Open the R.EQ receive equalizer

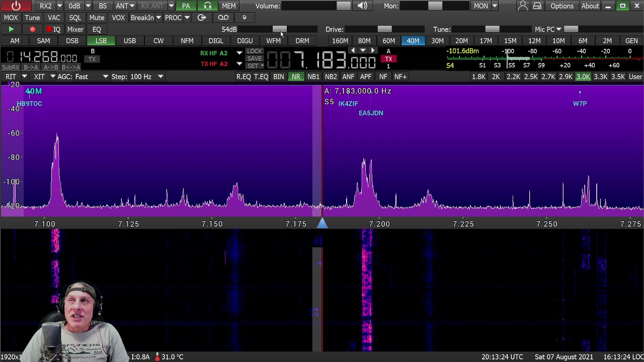[244, 76]
